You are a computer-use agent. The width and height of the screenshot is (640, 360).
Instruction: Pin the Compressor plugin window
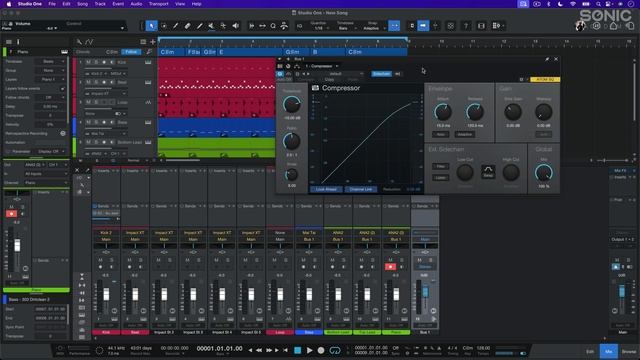[547, 59]
